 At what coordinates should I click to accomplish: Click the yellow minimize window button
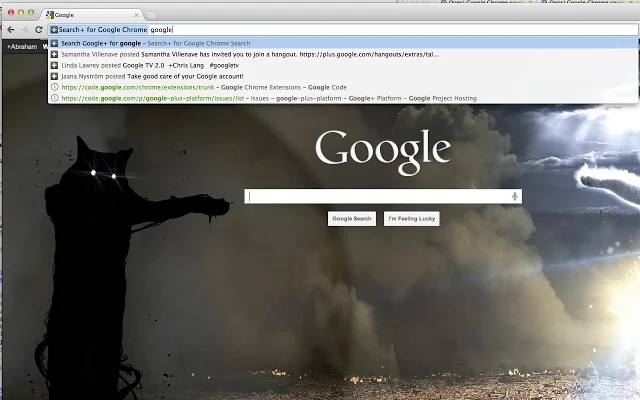[21, 13]
